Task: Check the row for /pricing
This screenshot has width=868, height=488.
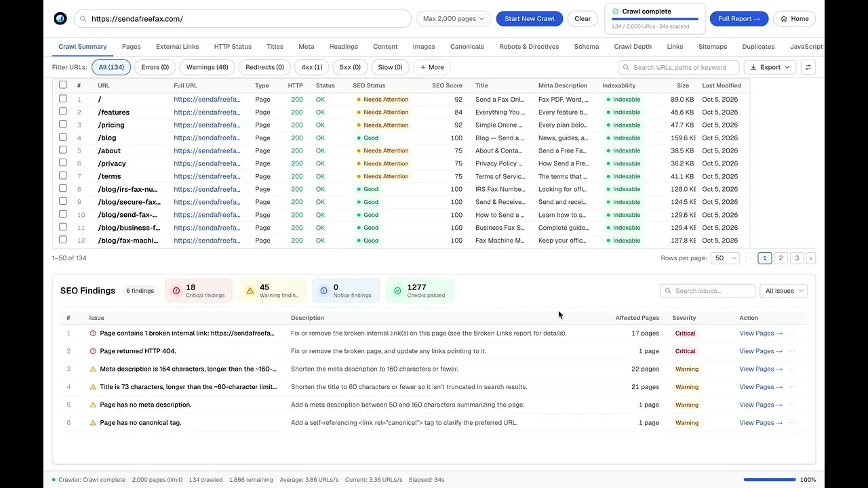Action: [x=63, y=124]
